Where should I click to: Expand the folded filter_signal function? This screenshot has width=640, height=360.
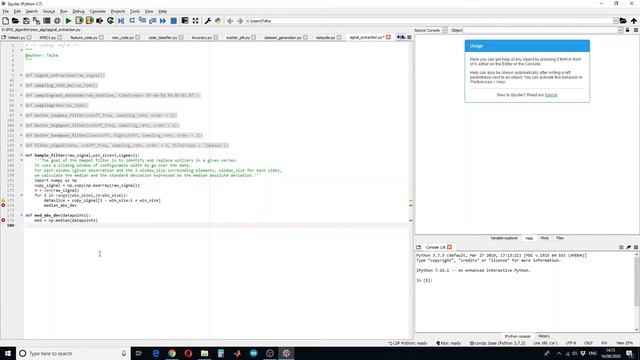click(x=22, y=145)
